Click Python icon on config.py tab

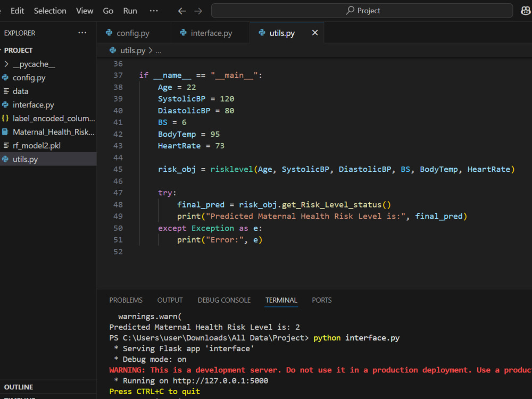(x=109, y=32)
